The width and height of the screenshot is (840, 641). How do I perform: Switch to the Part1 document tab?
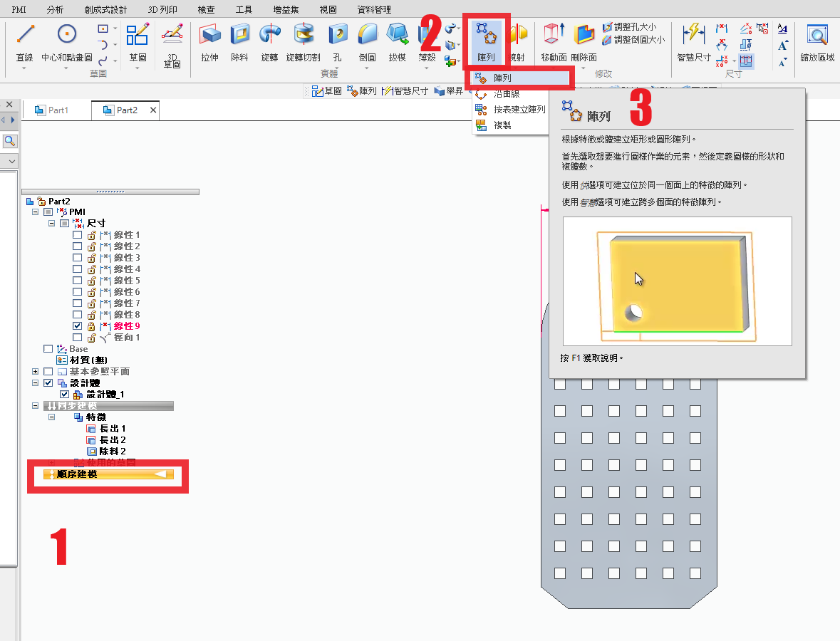pyautogui.click(x=52, y=110)
